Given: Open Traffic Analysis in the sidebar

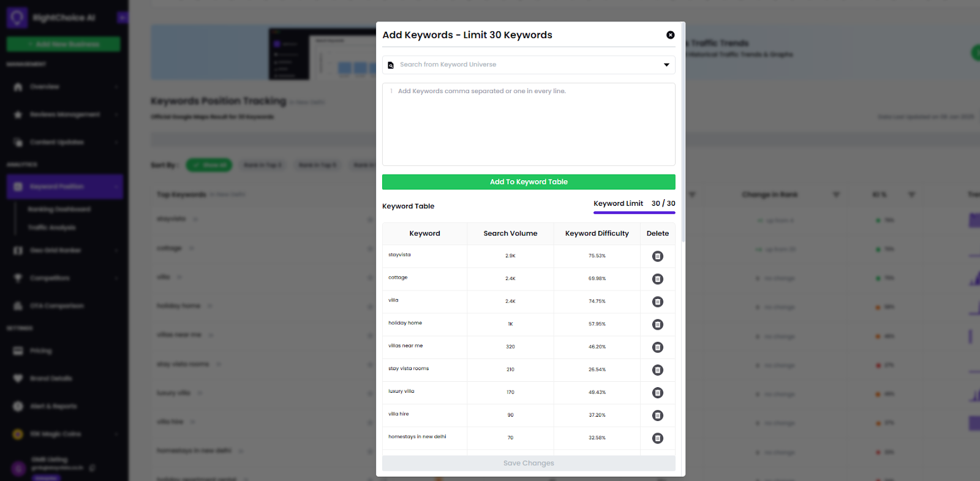Looking at the screenshot, I should coord(51,228).
